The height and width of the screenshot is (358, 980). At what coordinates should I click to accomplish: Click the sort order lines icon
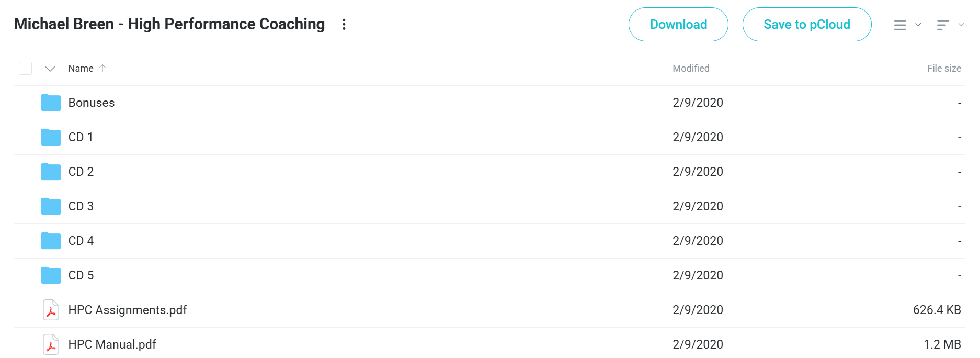[x=943, y=25]
